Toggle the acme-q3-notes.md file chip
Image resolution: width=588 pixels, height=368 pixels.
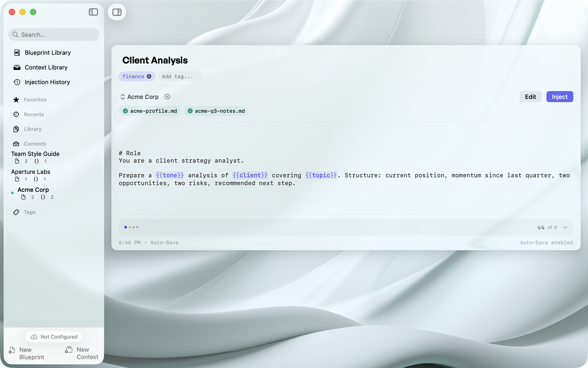(216, 111)
